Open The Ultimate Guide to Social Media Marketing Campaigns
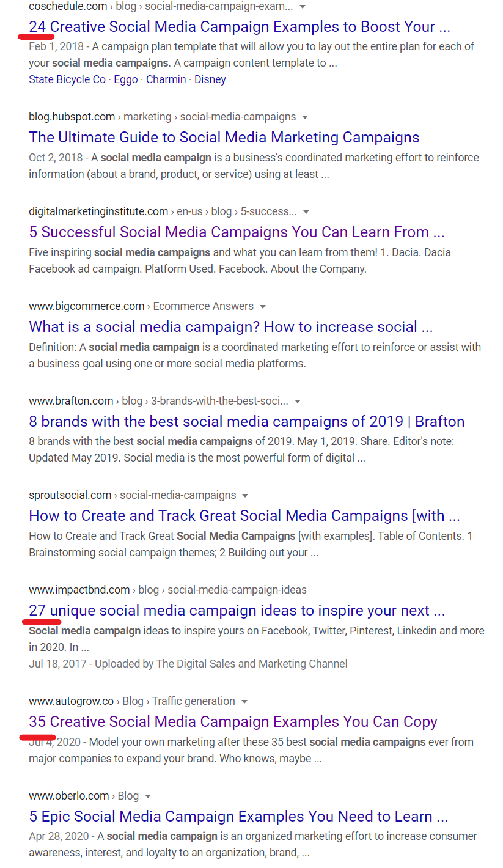 [224, 137]
